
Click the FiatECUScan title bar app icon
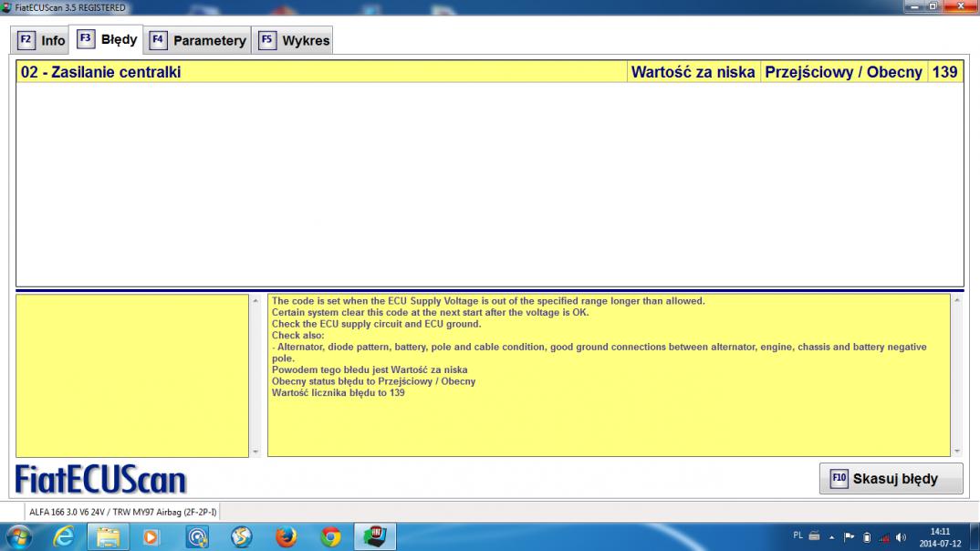[7, 7]
